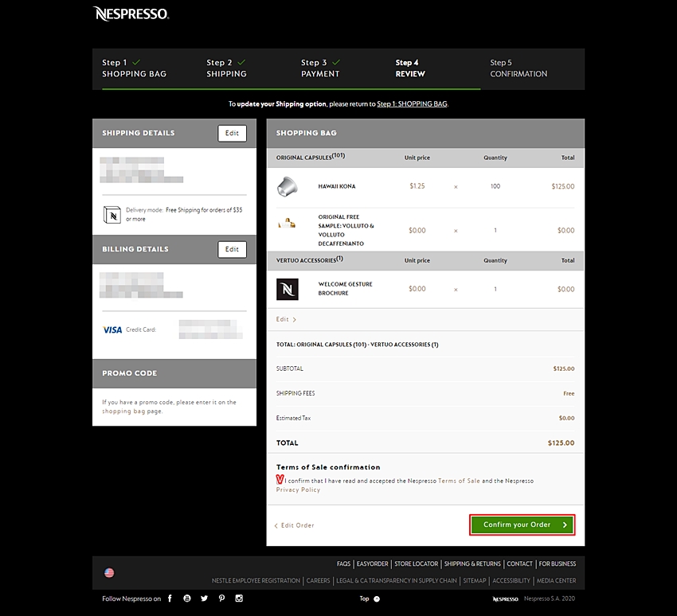Open SHIPPING & RETURNS footer link
The image size is (677, 616).
pos(472,563)
